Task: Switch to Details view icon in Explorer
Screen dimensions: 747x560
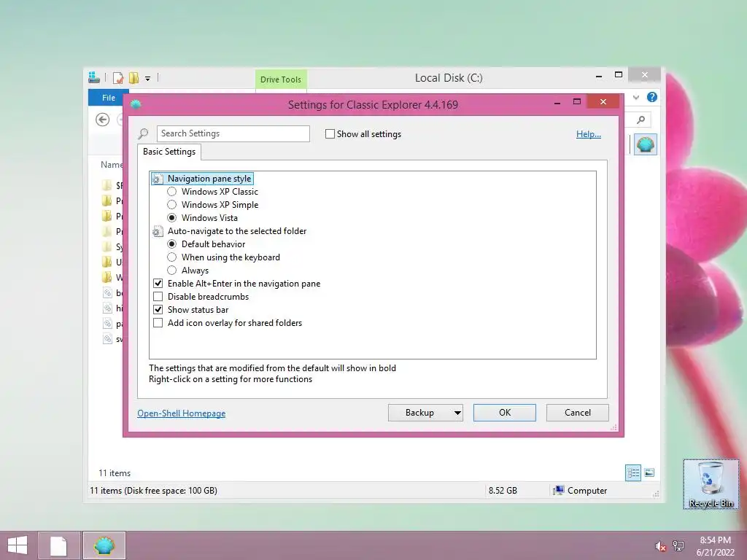Action: click(x=633, y=472)
